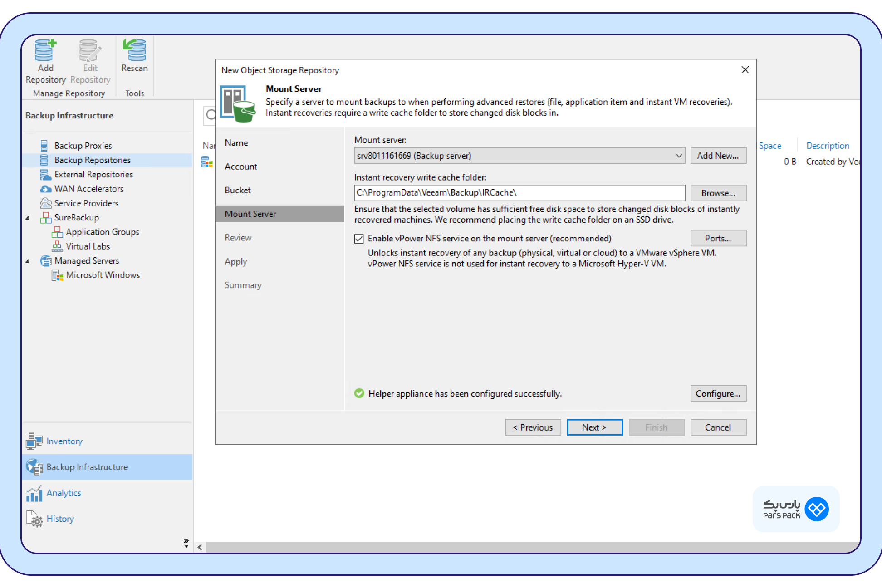The height and width of the screenshot is (588, 882).
Task: Click the Rescan toolbar icon
Action: (x=134, y=50)
